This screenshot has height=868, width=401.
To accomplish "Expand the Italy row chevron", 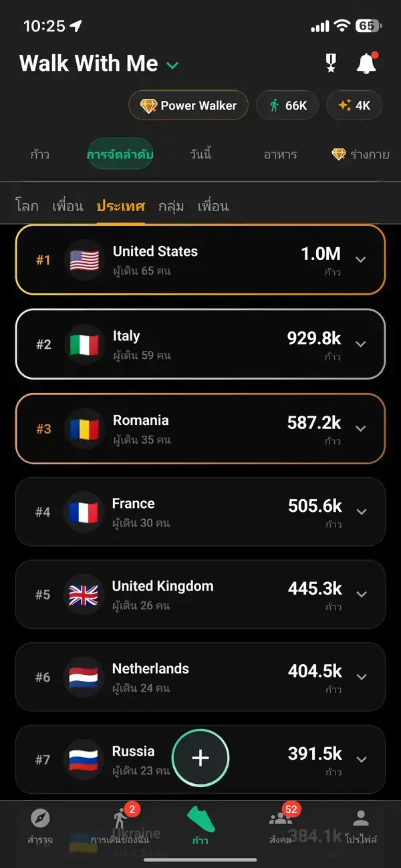I will (361, 344).
